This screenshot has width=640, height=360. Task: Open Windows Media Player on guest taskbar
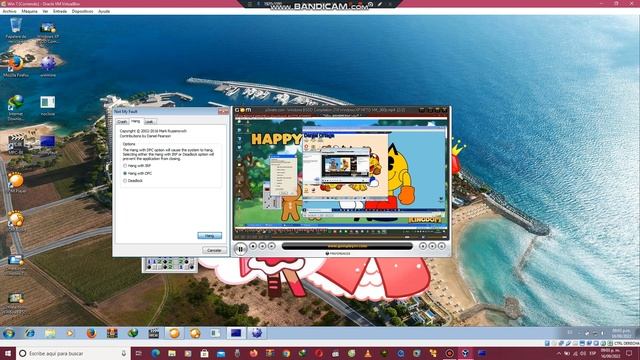click(70, 333)
